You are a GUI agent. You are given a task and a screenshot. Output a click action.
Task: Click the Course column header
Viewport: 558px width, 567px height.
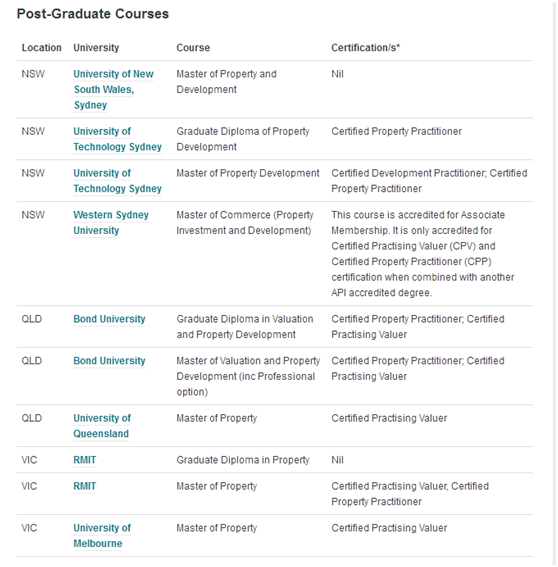pyautogui.click(x=193, y=48)
